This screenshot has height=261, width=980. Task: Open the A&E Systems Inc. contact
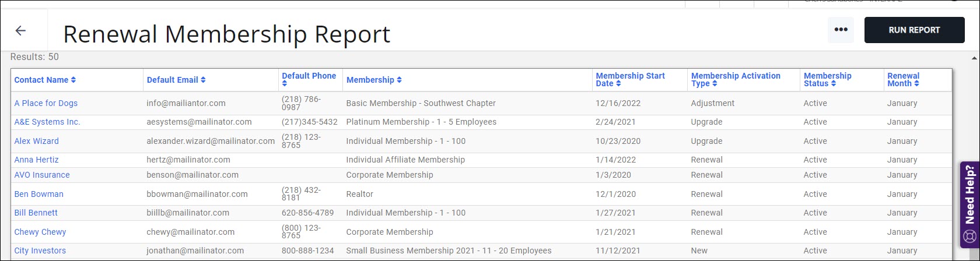coord(47,122)
